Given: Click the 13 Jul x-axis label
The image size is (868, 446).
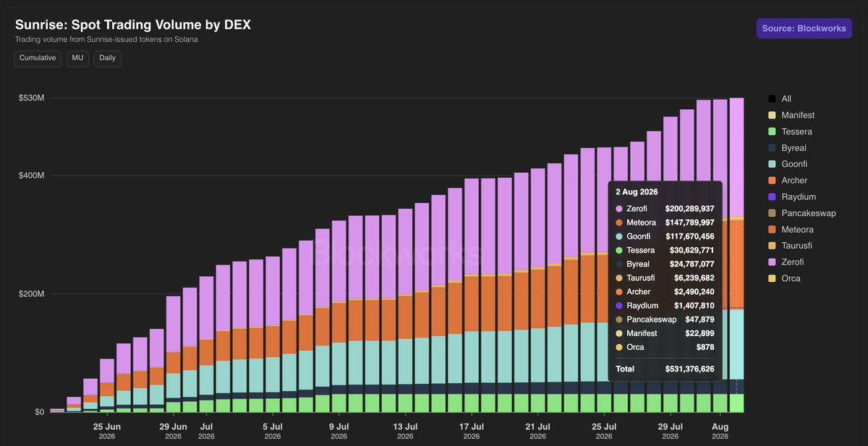Looking at the screenshot, I should pos(405,431).
